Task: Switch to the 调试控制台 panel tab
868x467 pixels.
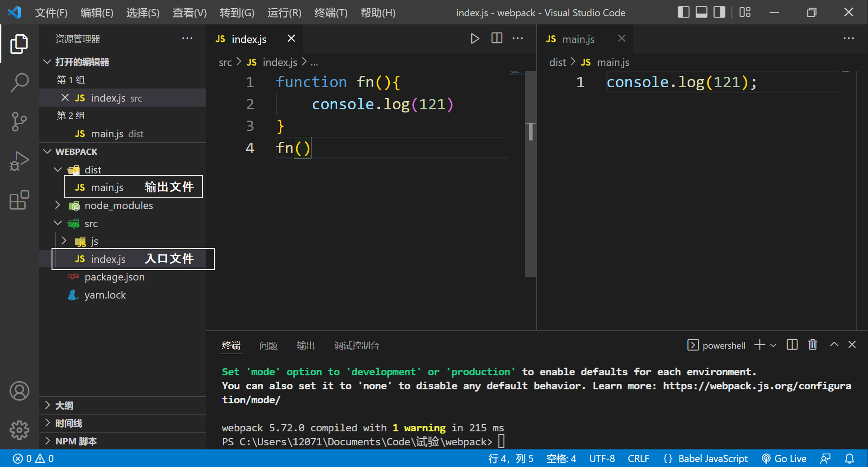Action: (357, 346)
